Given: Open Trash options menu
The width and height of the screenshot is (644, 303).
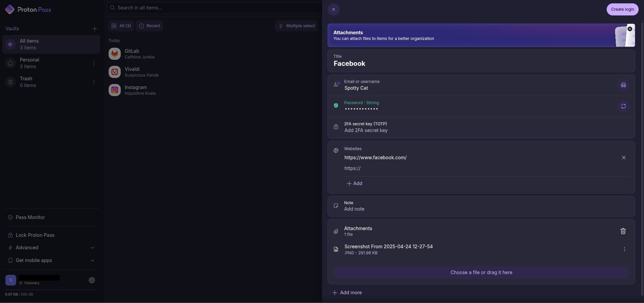Looking at the screenshot, I should point(94,82).
